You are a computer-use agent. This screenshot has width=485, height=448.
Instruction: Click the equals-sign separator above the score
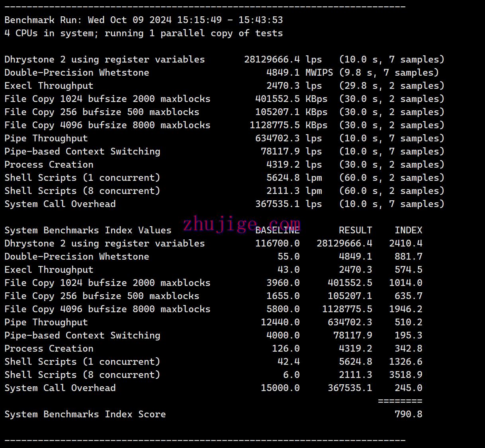point(400,401)
